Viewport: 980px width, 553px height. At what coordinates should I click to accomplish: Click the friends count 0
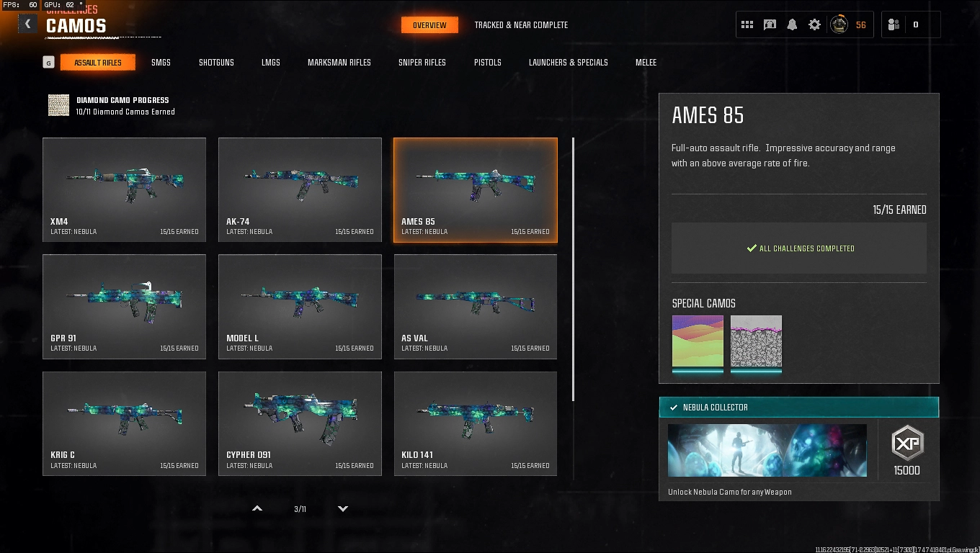click(x=916, y=24)
